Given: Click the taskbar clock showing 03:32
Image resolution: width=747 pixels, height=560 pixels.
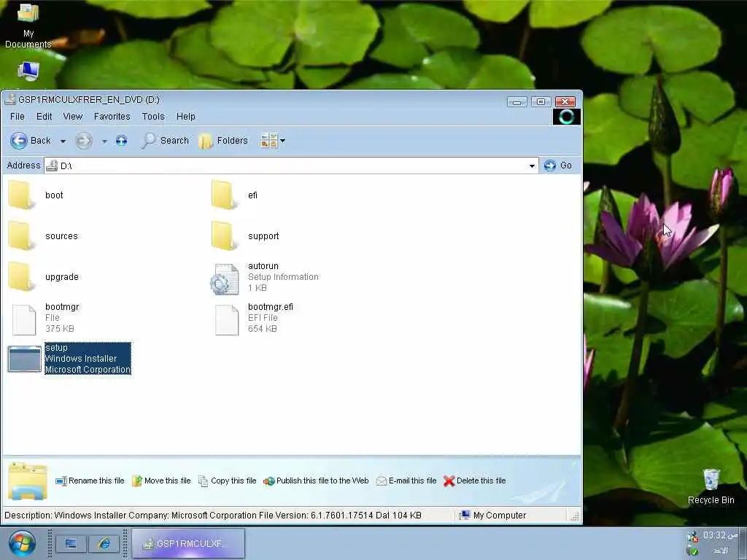Looking at the screenshot, I should click(721, 535).
